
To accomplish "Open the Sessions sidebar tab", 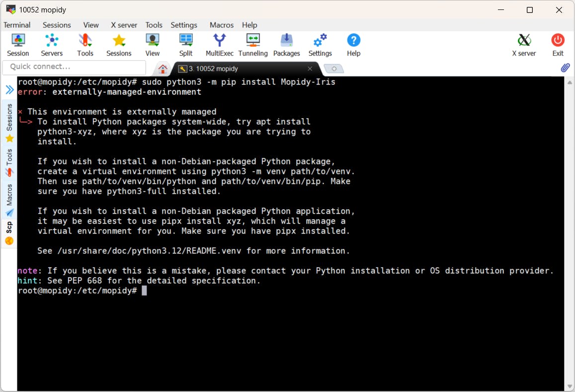I will point(9,123).
